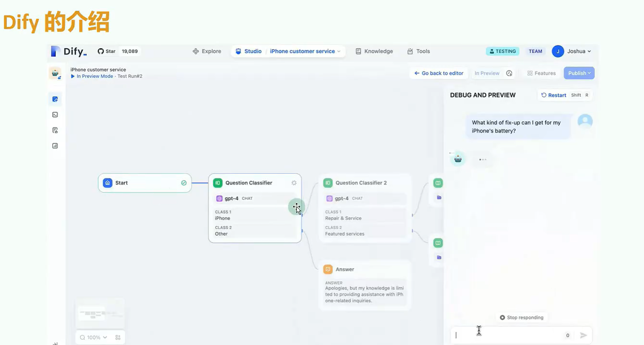Select the orchestrate workflow sidebar icon

click(x=55, y=99)
